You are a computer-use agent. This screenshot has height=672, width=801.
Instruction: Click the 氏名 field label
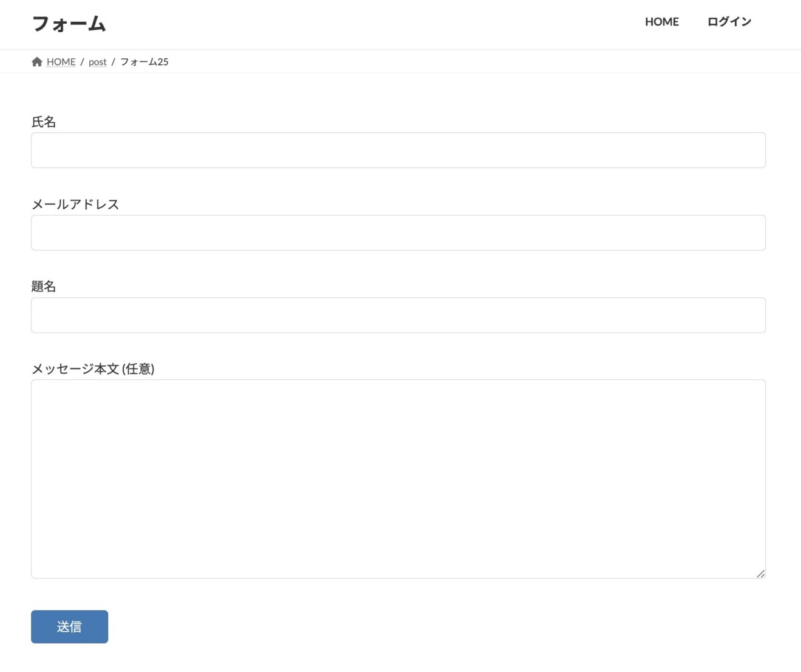point(44,121)
